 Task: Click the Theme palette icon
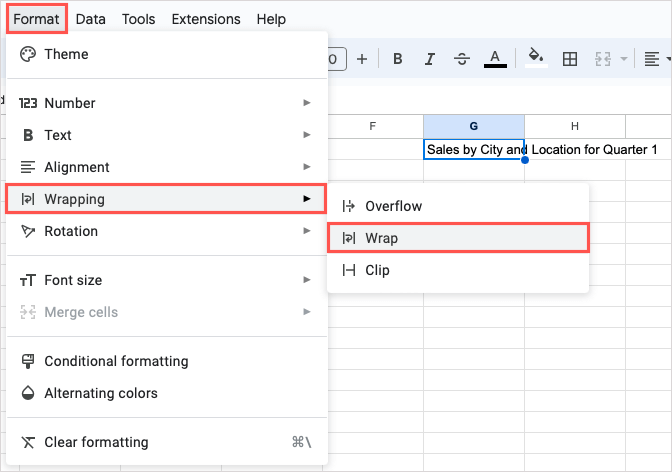[x=27, y=54]
